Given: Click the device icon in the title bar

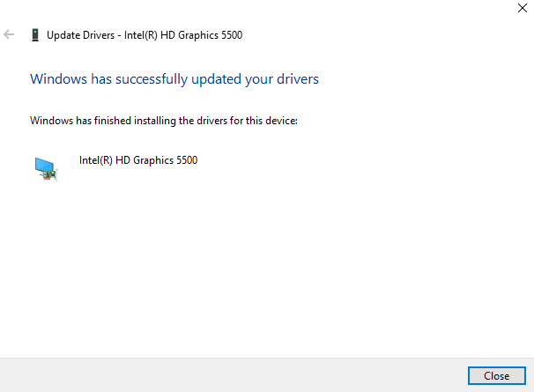Looking at the screenshot, I should (34, 35).
